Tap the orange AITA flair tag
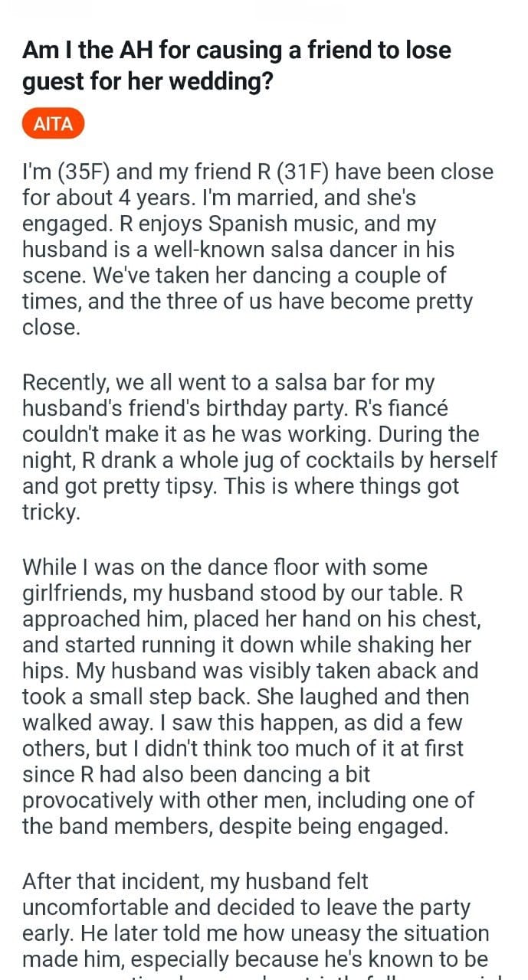The height and width of the screenshot is (980, 528). click(53, 123)
